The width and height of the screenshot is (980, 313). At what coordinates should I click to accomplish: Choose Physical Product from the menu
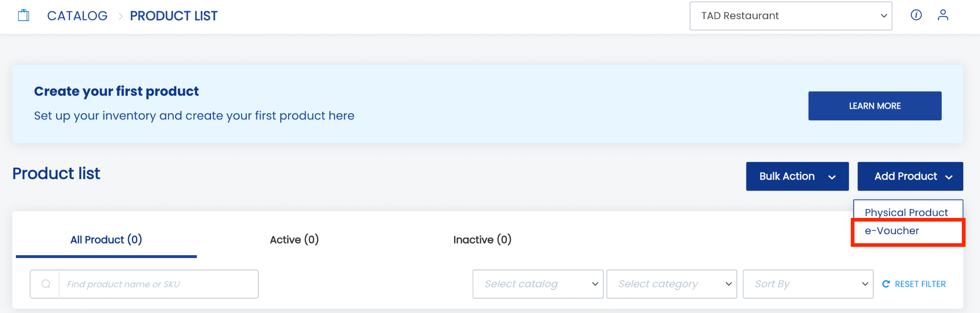[906, 212]
